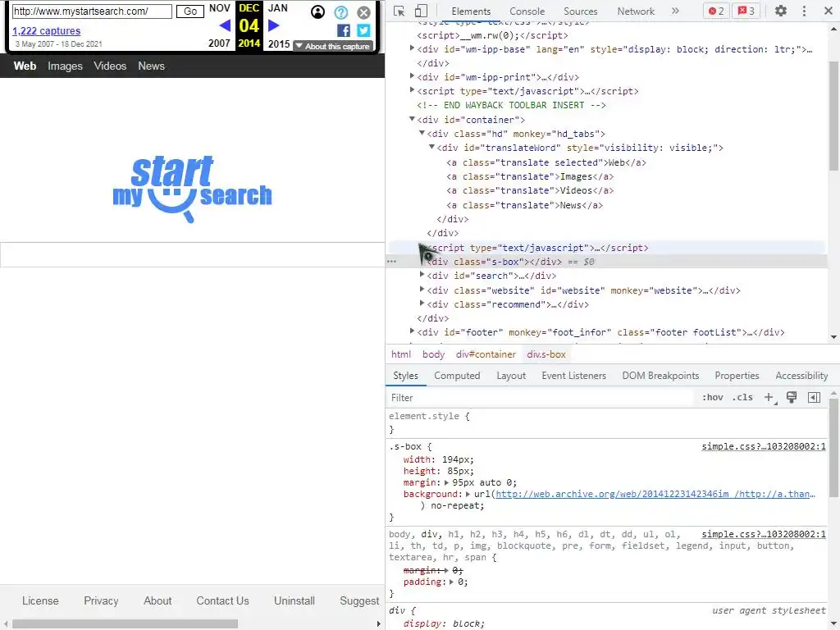Collapse the div id container node

coord(412,120)
